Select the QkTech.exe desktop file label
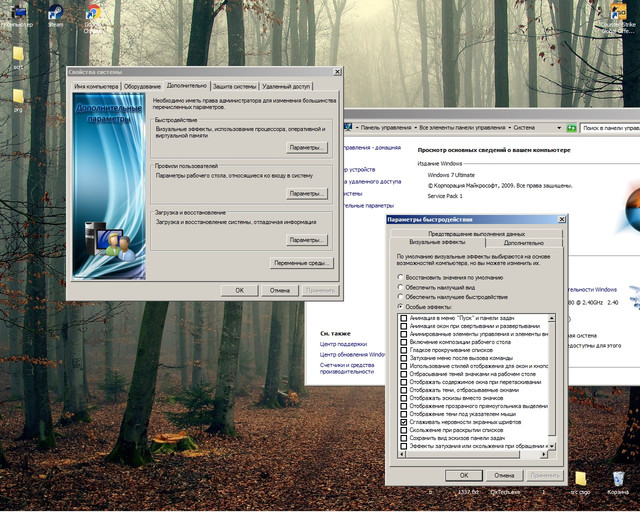Image resolution: width=640 pixels, height=512 pixels. [x=505, y=492]
